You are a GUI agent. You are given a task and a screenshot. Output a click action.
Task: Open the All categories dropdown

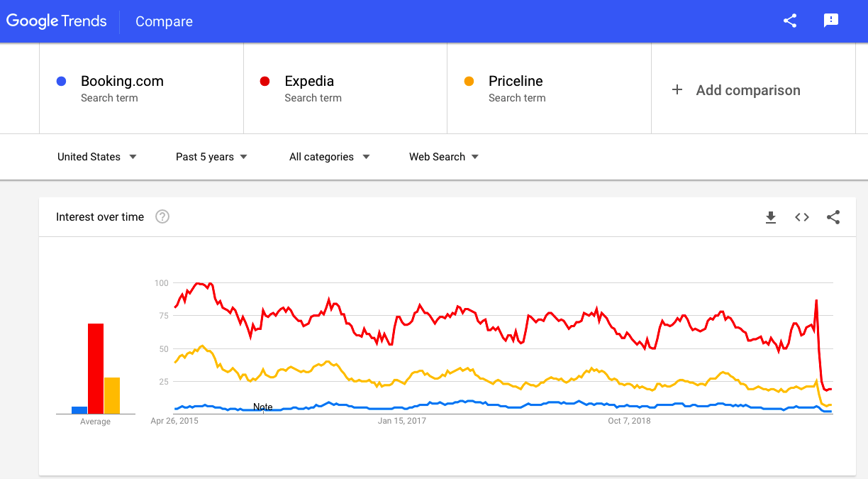[329, 157]
